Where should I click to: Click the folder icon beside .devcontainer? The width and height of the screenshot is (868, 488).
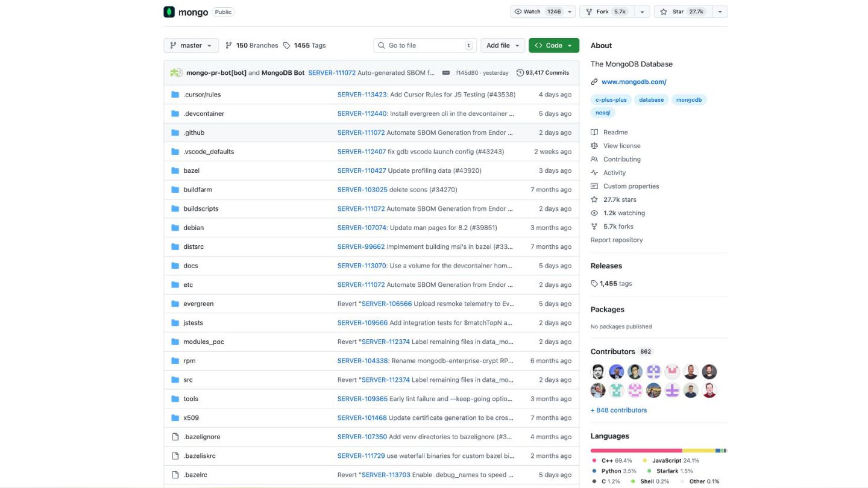click(x=175, y=113)
